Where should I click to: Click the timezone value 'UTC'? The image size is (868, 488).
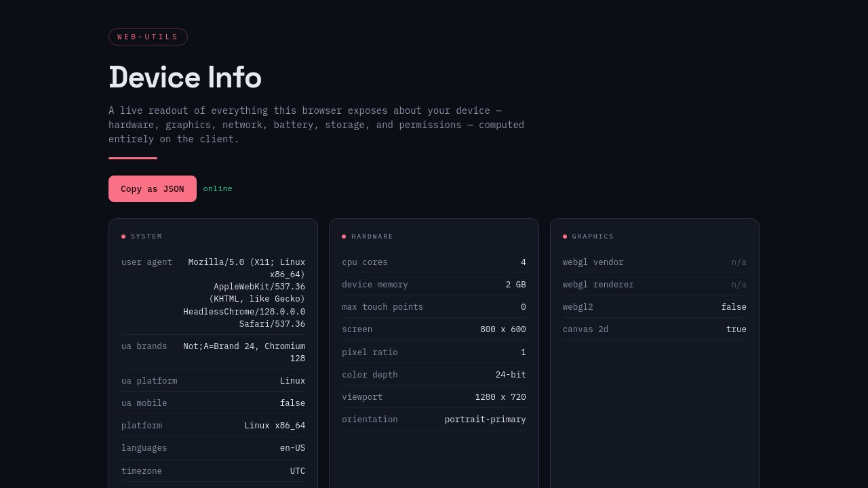pyautogui.click(x=298, y=471)
